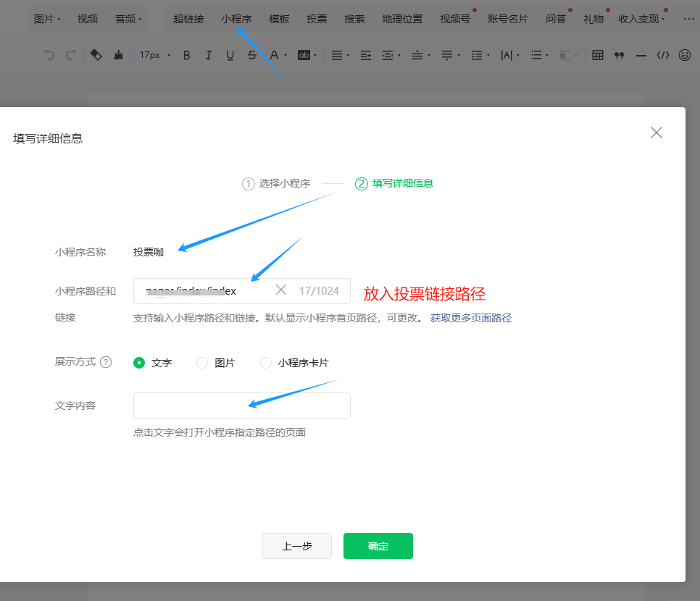Open the 模板 menu item
The image size is (700, 601).
pyautogui.click(x=279, y=19)
